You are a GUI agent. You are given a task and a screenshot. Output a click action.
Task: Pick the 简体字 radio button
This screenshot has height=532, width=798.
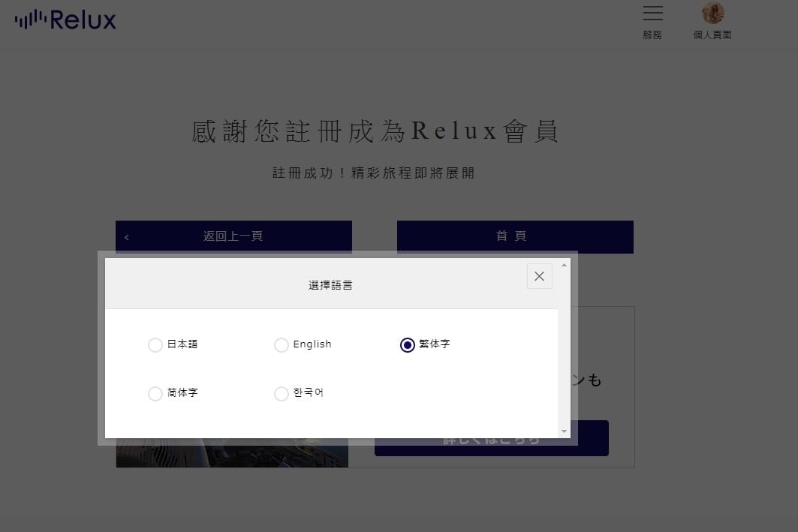coord(155,394)
